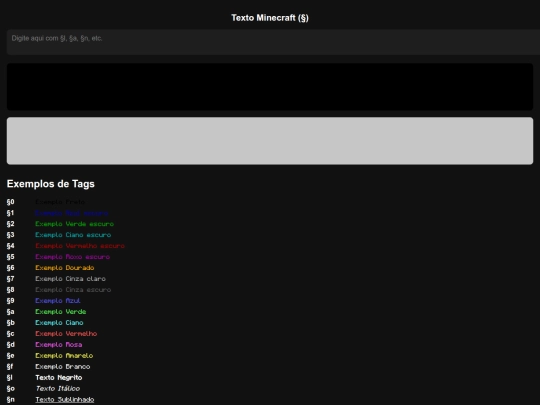Select the 'Exemplo Roxo escuro' sample text
The image size is (540, 405).
[x=72, y=257]
